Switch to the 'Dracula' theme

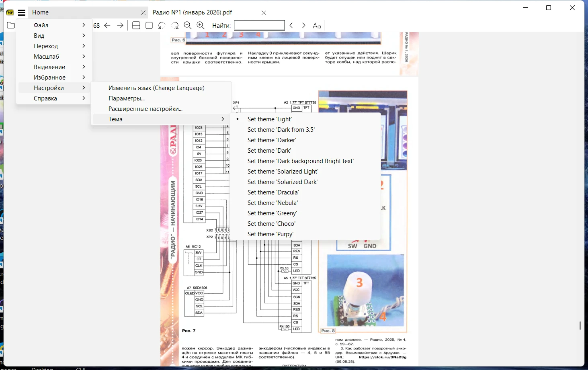pos(273,192)
